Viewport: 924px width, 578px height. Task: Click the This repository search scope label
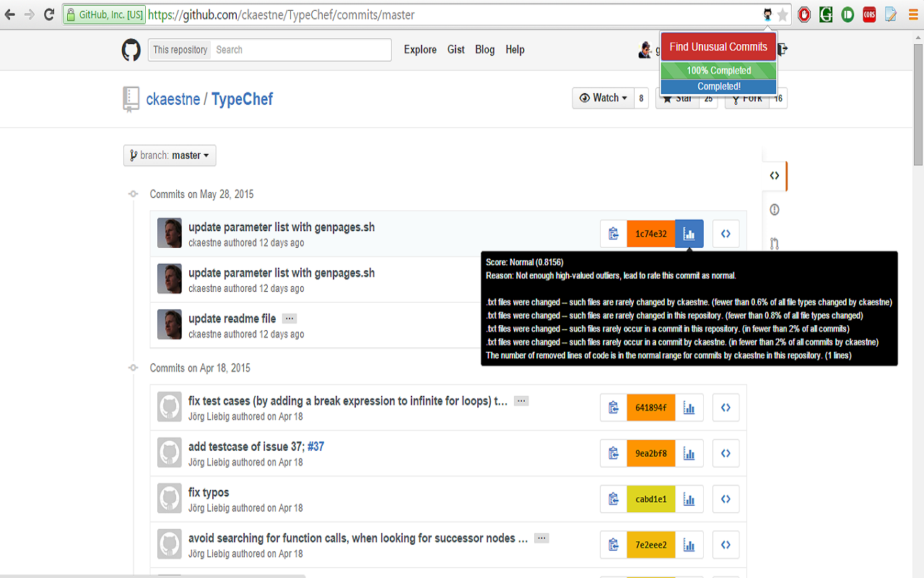click(180, 50)
